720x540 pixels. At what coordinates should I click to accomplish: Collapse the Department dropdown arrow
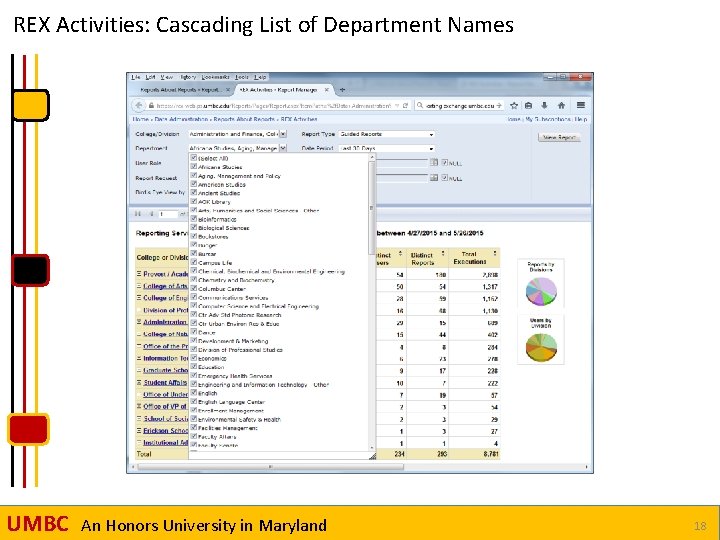(x=283, y=148)
